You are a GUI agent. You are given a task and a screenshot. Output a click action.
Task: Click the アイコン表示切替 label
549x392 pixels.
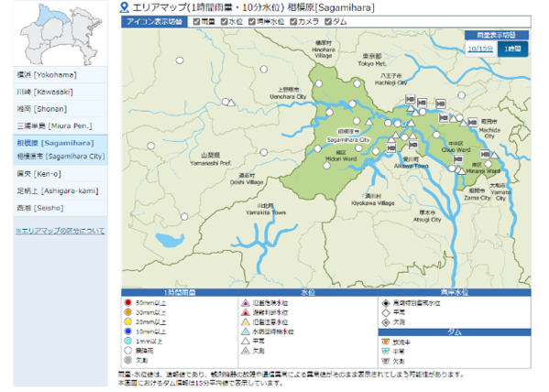(x=154, y=22)
